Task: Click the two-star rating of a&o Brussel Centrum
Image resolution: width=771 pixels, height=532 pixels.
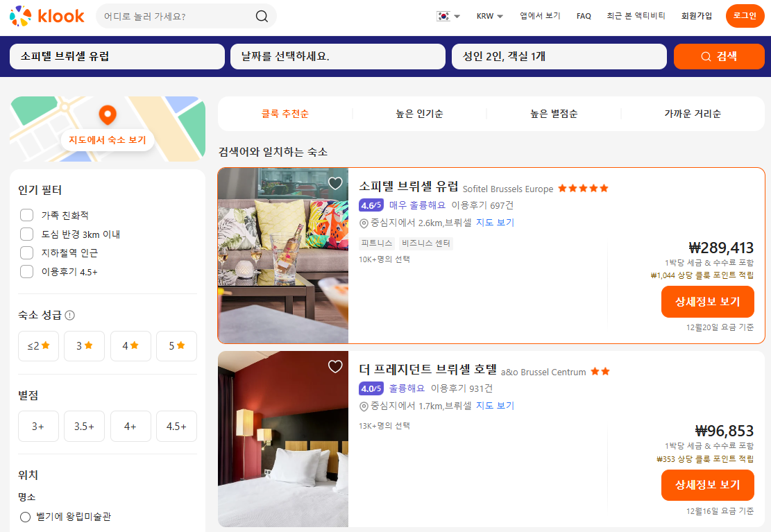Action: (600, 372)
